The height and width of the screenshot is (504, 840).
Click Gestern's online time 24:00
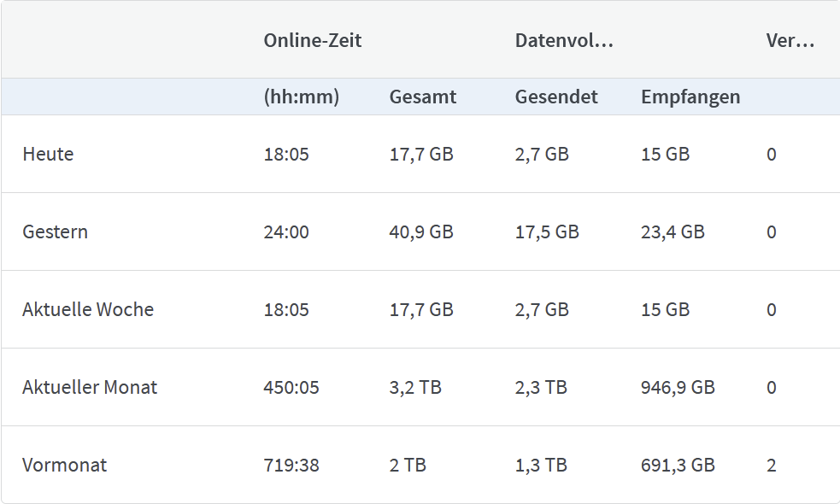[286, 232]
